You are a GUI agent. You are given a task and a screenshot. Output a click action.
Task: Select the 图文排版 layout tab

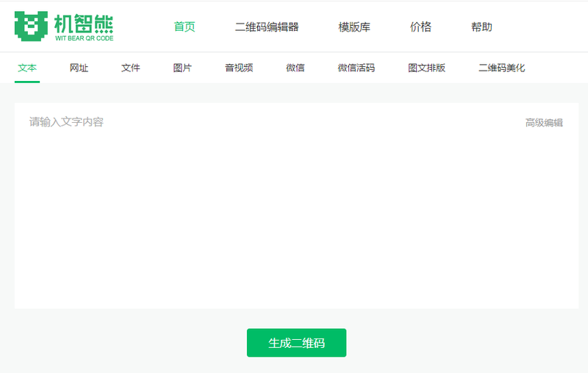click(x=426, y=68)
